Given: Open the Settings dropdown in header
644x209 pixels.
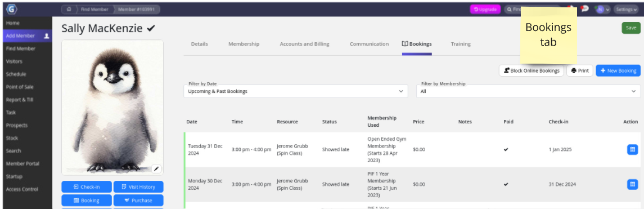Looking at the screenshot, I should point(627,9).
